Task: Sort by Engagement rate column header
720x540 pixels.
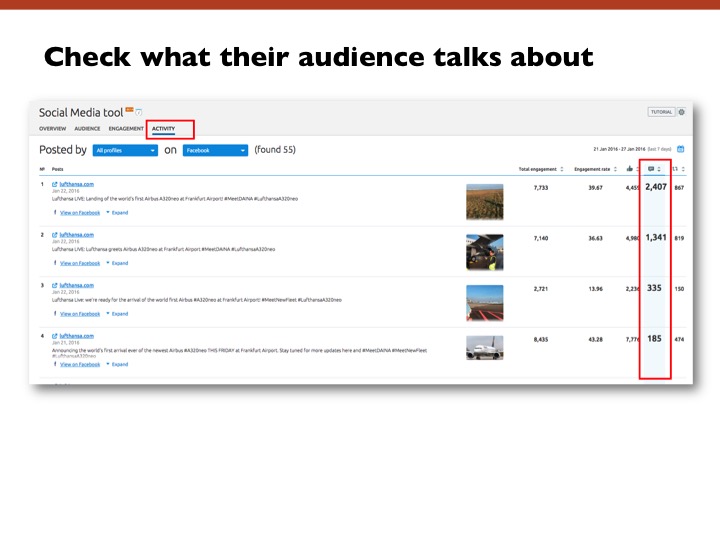Action: [594, 169]
